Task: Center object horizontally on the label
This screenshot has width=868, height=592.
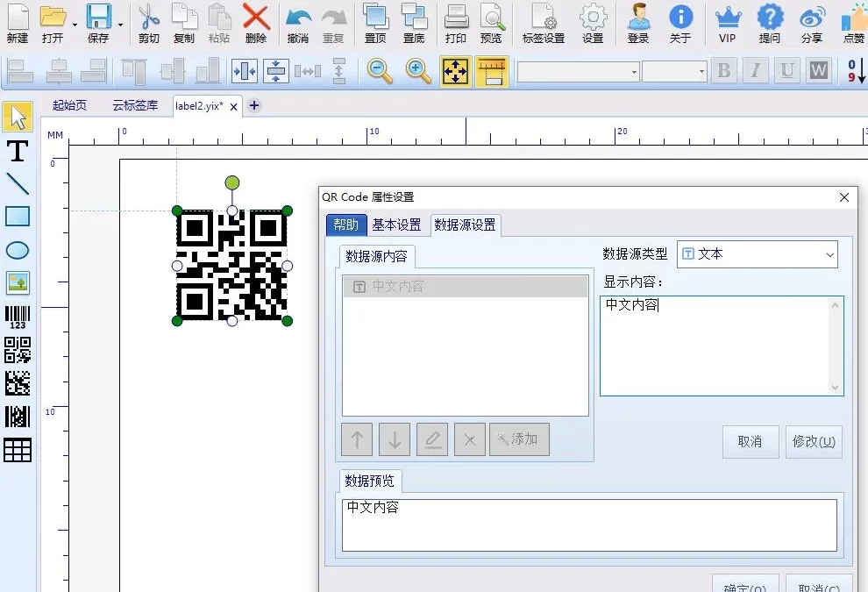Action: tap(244, 71)
